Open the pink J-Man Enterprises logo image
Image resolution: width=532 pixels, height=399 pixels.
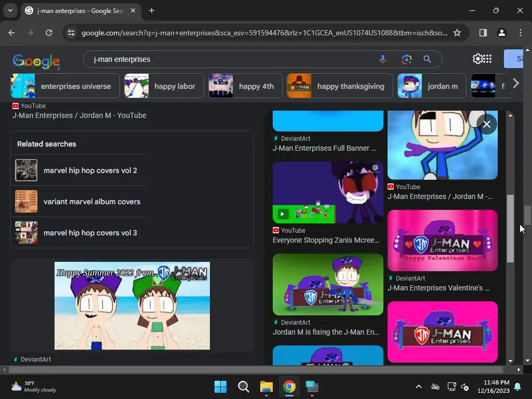tap(443, 332)
